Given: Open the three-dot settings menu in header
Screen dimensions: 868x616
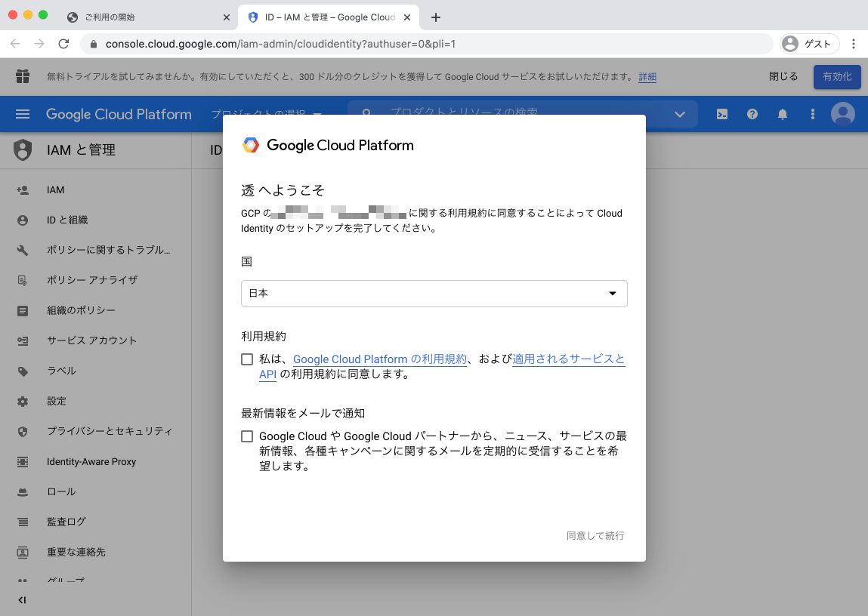Looking at the screenshot, I should [813, 115].
